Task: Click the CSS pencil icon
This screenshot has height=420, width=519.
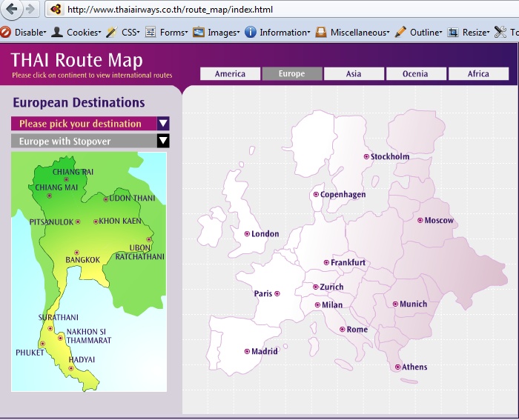Action: [x=111, y=32]
